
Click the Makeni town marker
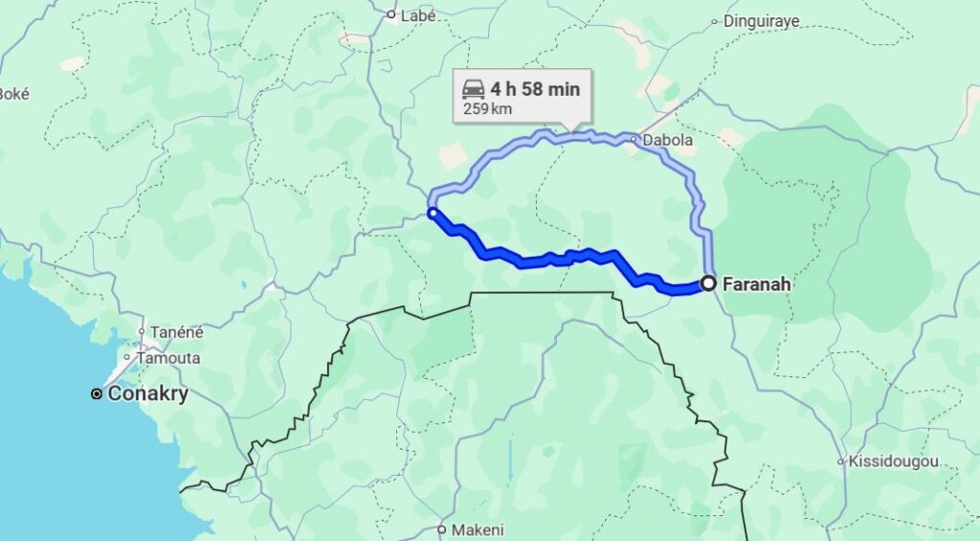[441, 530]
